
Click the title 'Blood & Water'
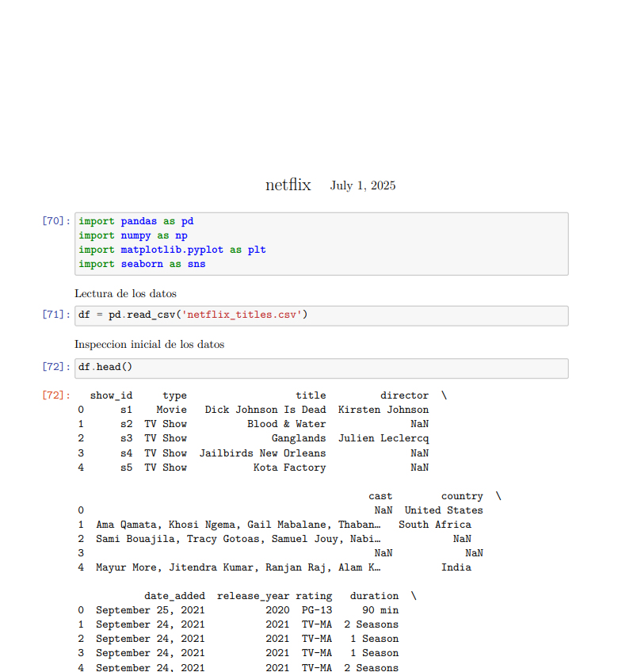click(x=286, y=424)
